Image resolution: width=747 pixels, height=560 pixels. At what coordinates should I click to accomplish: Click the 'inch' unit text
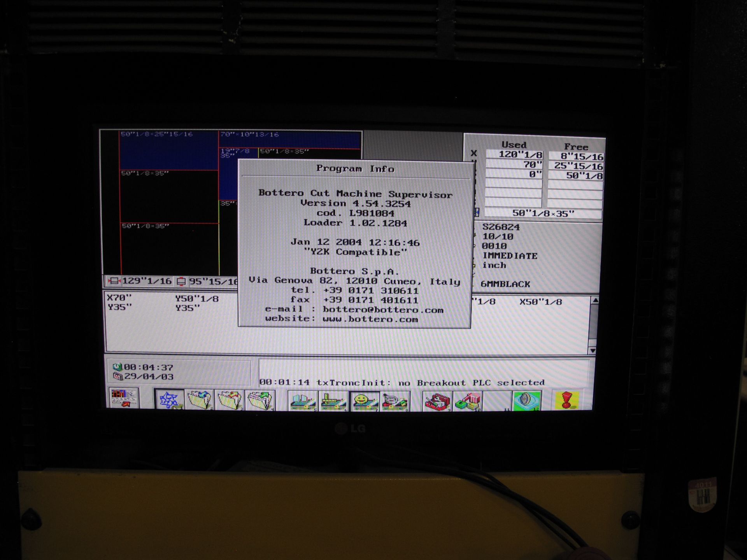click(x=494, y=265)
